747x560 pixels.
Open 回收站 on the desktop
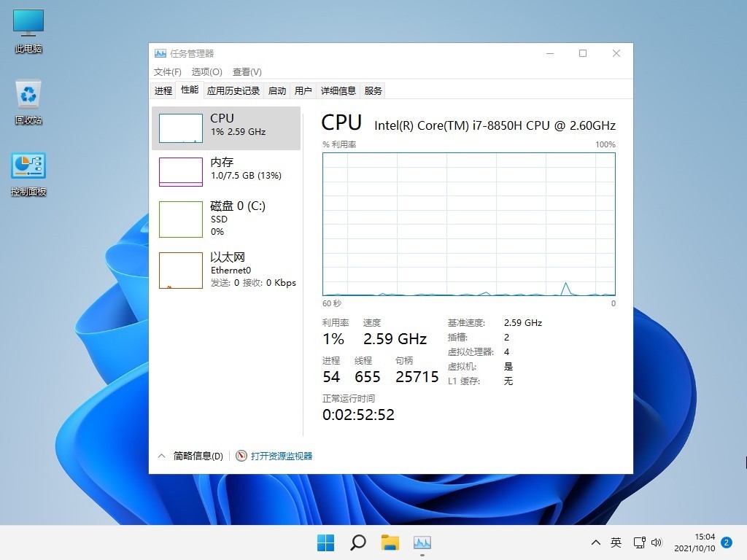pos(27,98)
